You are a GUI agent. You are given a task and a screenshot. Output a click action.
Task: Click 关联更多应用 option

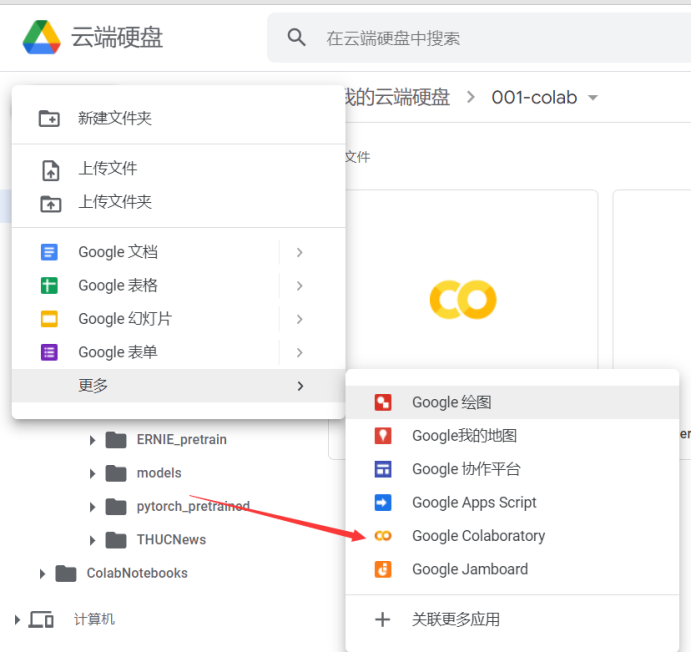point(512,619)
